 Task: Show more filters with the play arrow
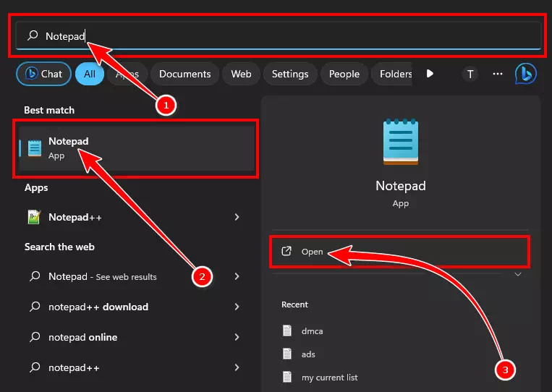pos(430,74)
